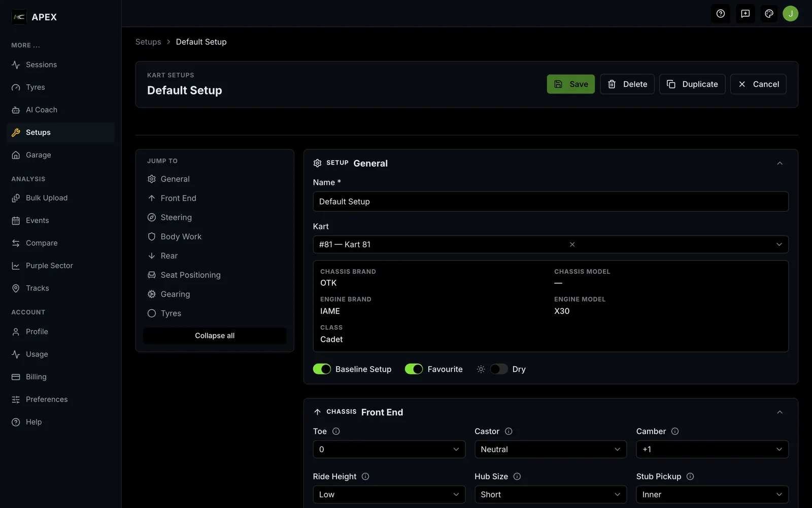
Task: Go to Preferences in the sidebar
Action: point(61,399)
